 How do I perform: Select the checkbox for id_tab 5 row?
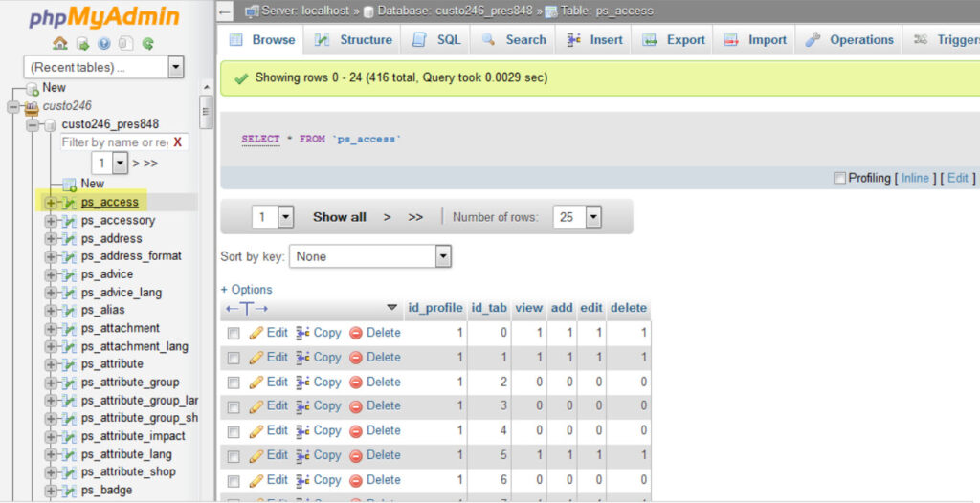pyautogui.click(x=234, y=456)
